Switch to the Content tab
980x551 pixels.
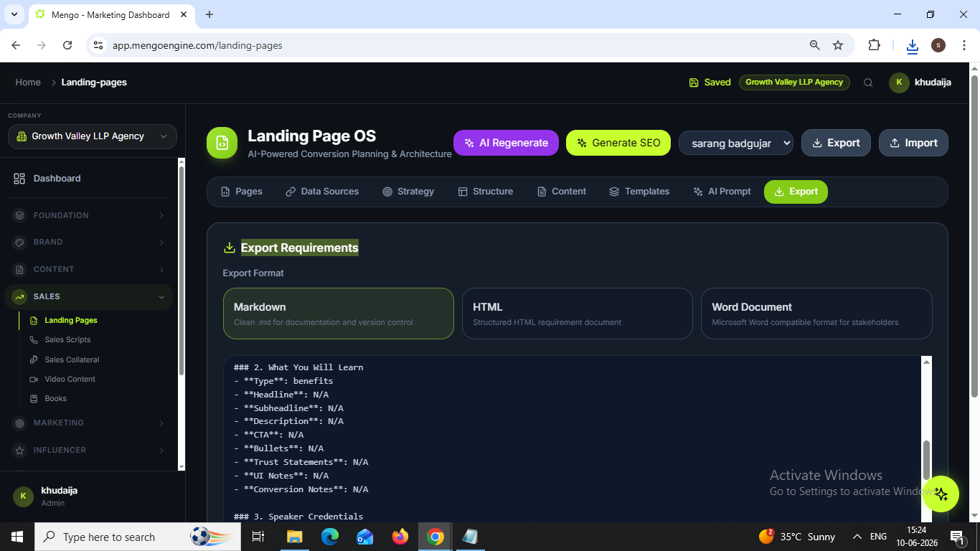pos(562,192)
